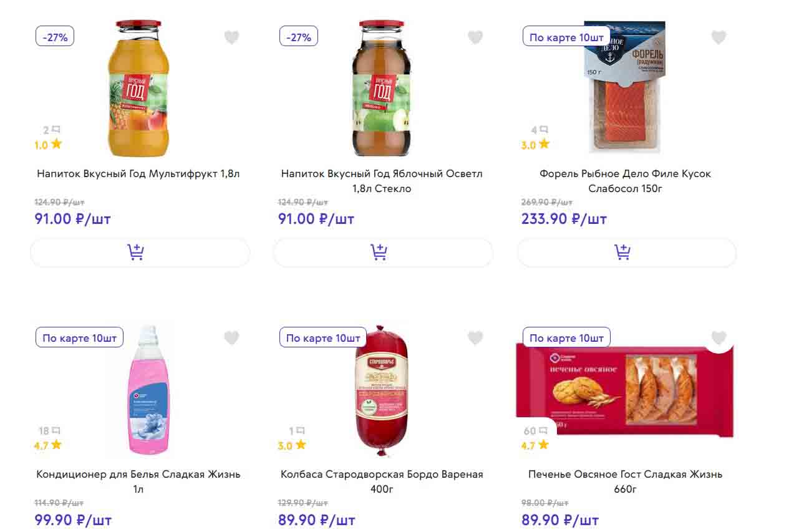This screenshot has width=794, height=532.
Task: Click the По карте 10шт badge on Колбаса
Action: pos(323,338)
